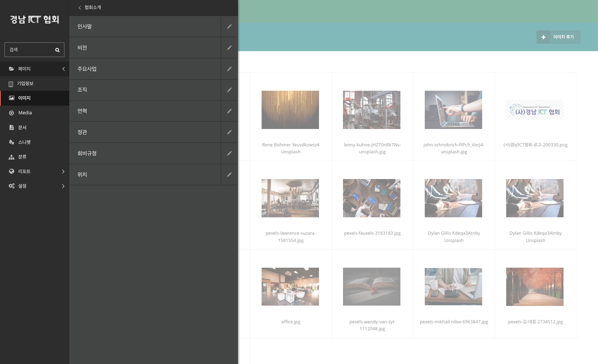598x364 pixels.
Task: Open the 위치 page
Action: (x=145, y=175)
